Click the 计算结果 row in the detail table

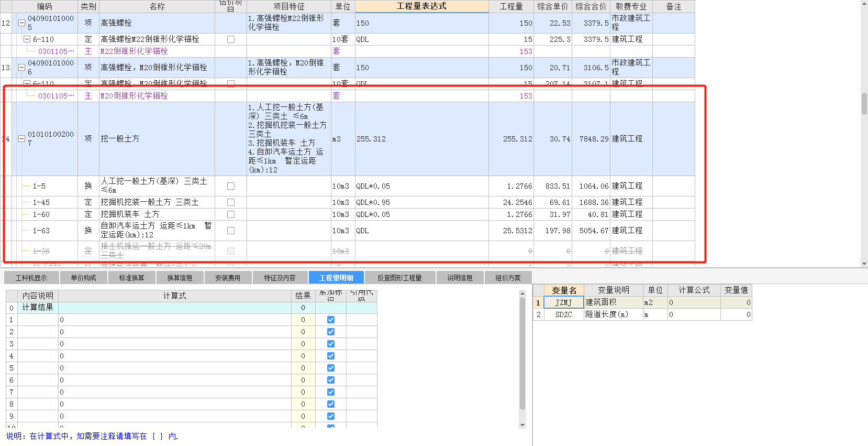pos(192,308)
